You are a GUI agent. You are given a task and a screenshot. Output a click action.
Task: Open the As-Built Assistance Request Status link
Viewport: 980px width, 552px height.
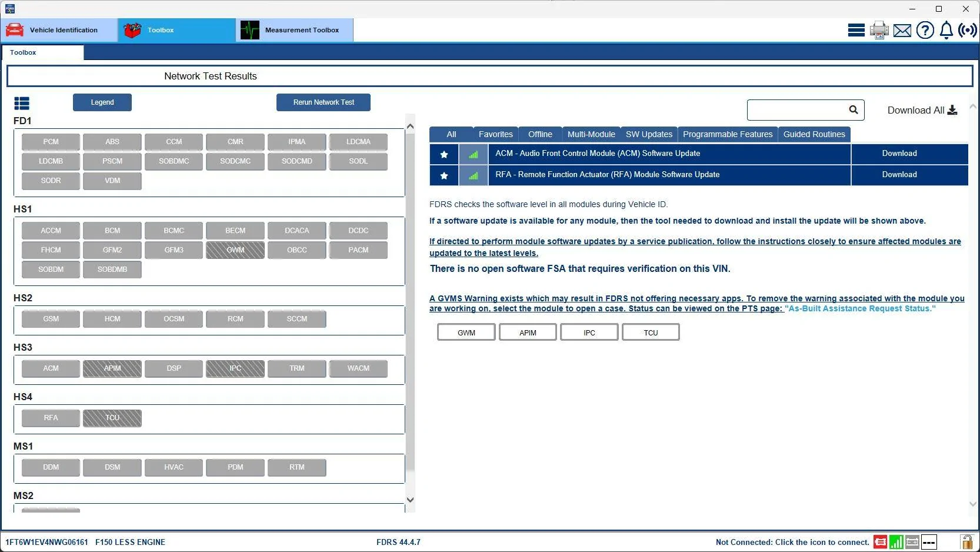(860, 308)
